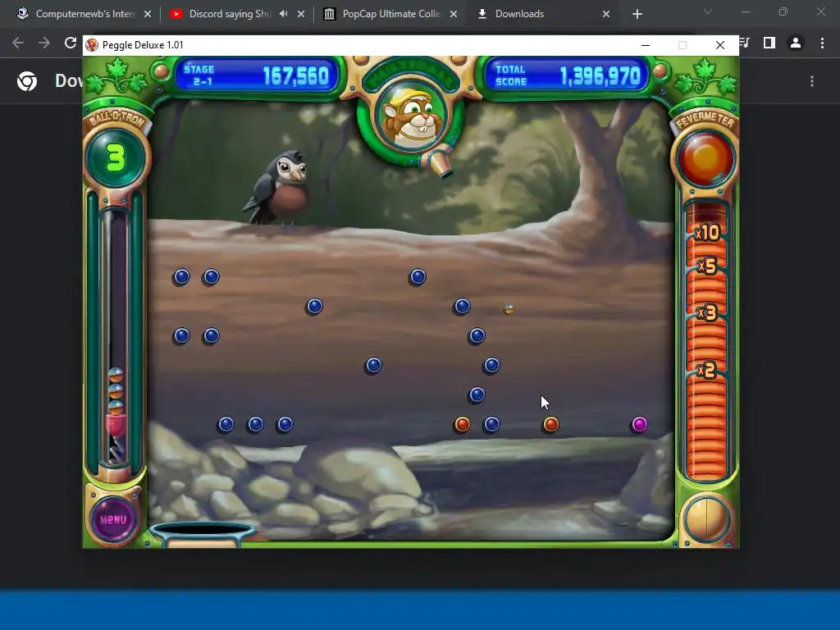Close the Downloads tab
The width and height of the screenshot is (840, 630).
click(x=606, y=15)
